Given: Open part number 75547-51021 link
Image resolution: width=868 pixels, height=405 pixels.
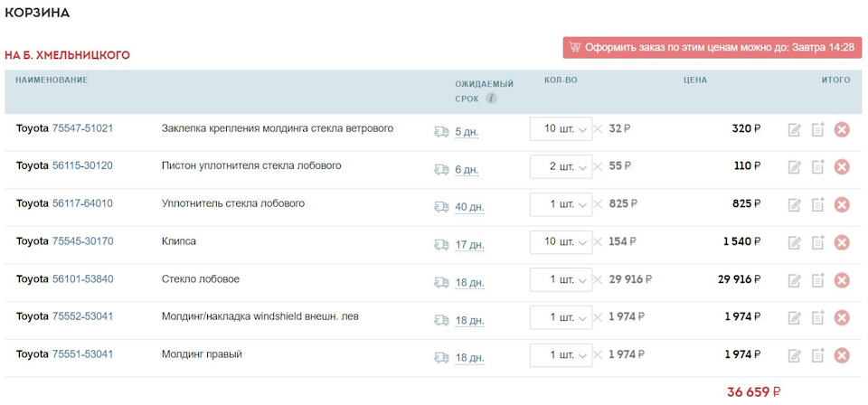Looking at the screenshot, I should pyautogui.click(x=82, y=128).
